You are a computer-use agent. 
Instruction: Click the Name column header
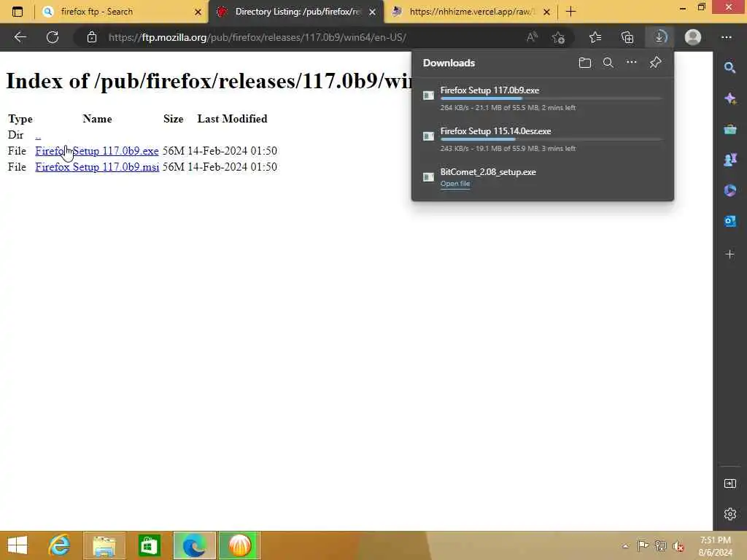(x=97, y=119)
